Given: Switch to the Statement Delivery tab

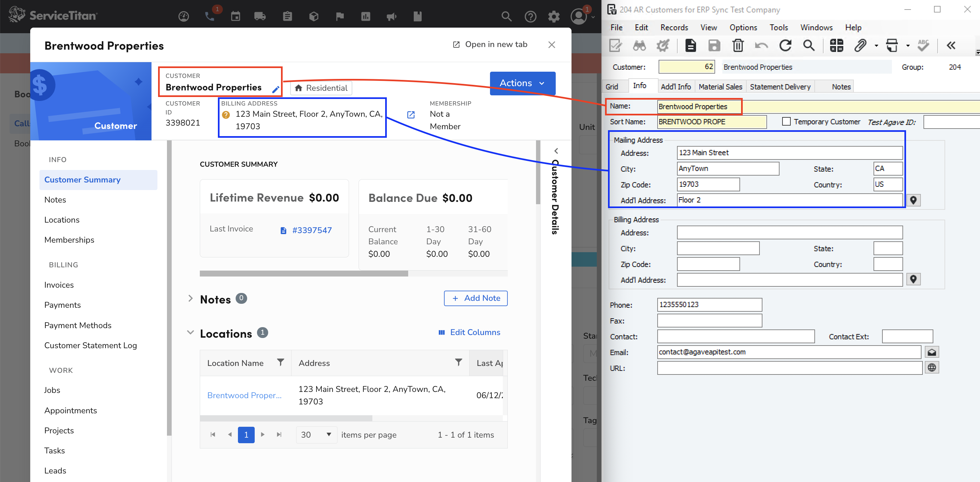Looking at the screenshot, I should tap(780, 87).
